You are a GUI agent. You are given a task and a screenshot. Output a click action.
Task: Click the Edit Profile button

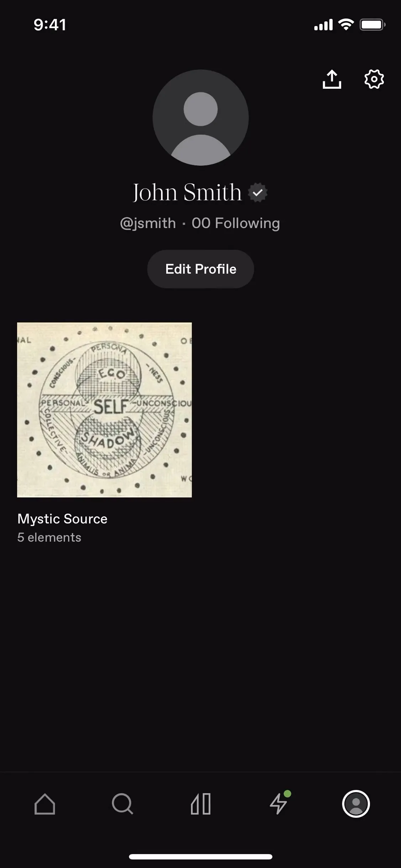tap(200, 269)
